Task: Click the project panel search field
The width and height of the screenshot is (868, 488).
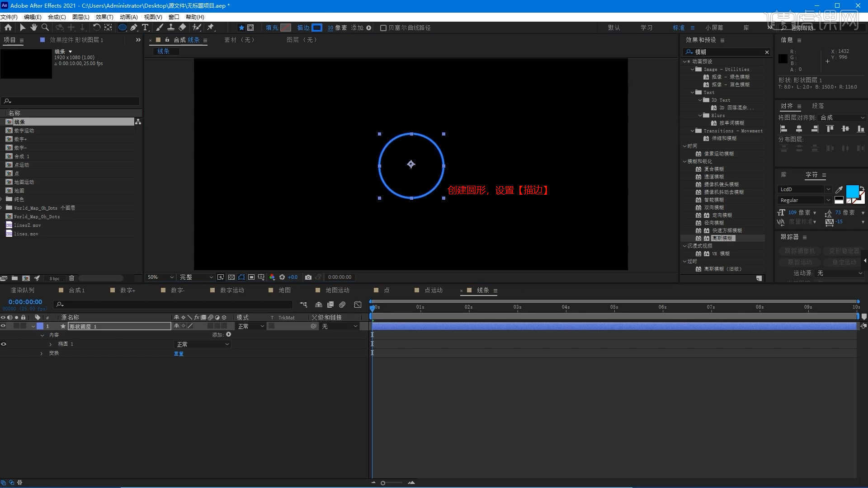Action: coord(72,101)
